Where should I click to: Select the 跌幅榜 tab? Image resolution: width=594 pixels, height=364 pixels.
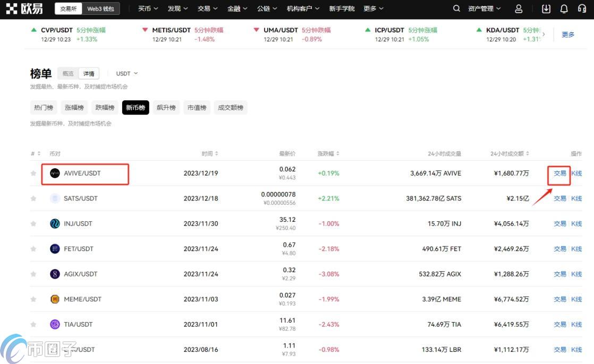105,108
